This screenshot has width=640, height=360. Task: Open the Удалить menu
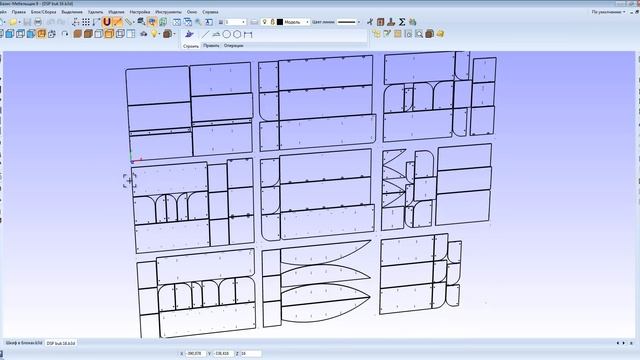point(96,12)
